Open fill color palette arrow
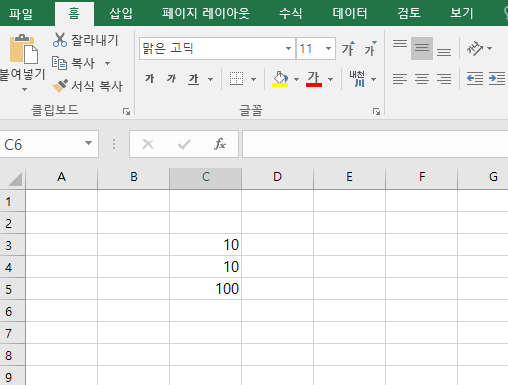The height and width of the screenshot is (385, 508). 296,79
